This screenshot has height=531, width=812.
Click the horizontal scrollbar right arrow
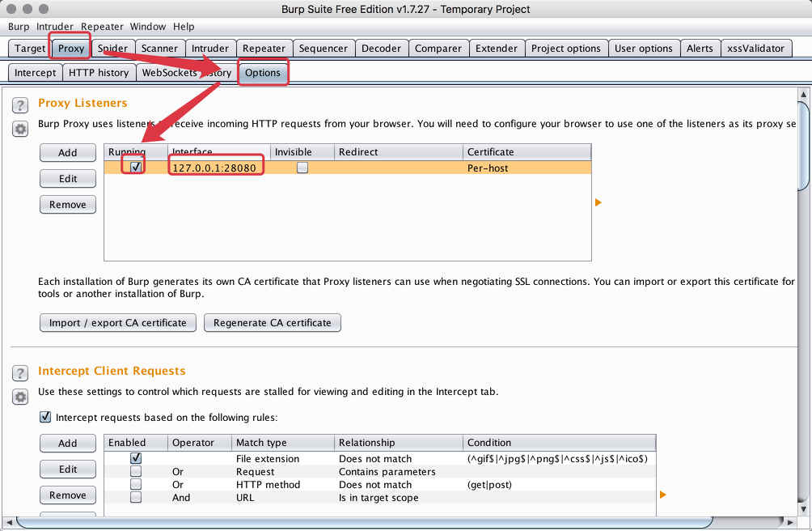tap(790, 522)
